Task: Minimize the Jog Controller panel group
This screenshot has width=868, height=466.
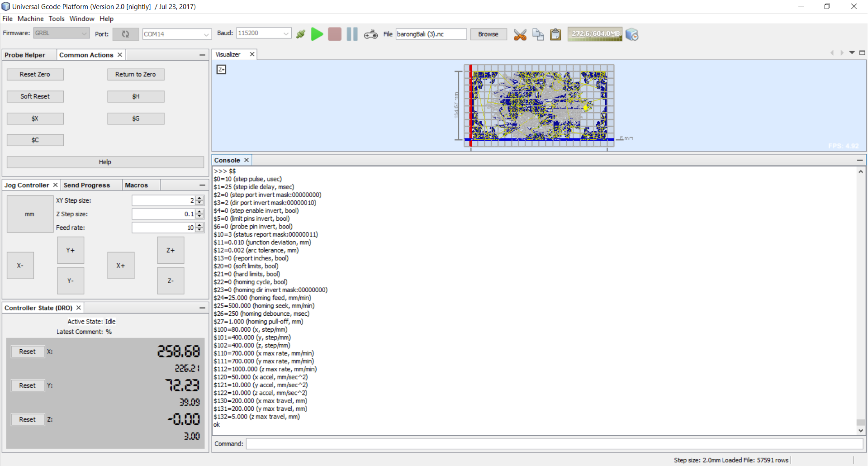Action: pyautogui.click(x=202, y=185)
